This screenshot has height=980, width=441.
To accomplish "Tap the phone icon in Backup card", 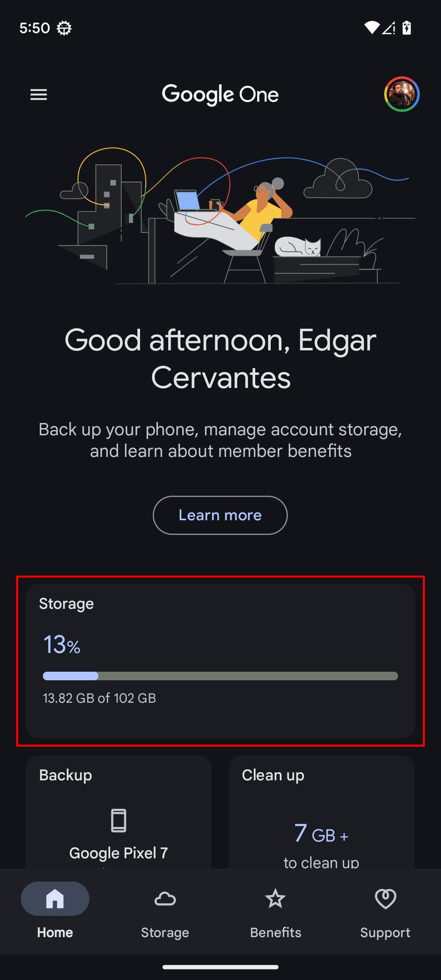I will point(118,820).
